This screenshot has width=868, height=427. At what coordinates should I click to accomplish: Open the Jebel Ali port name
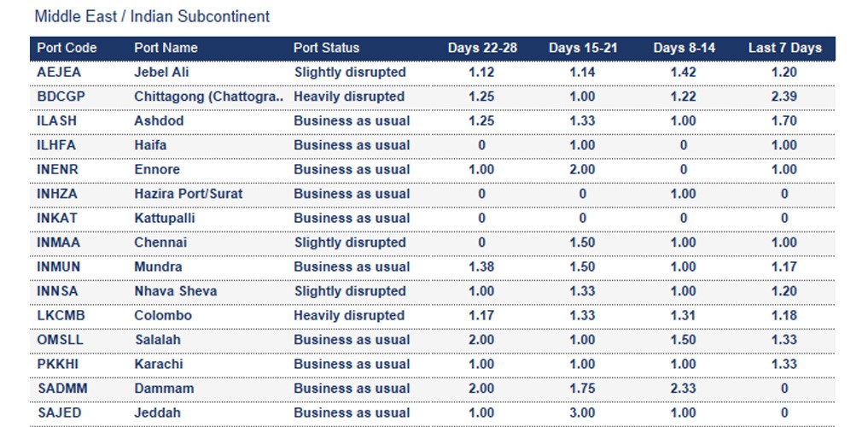pyautogui.click(x=161, y=73)
